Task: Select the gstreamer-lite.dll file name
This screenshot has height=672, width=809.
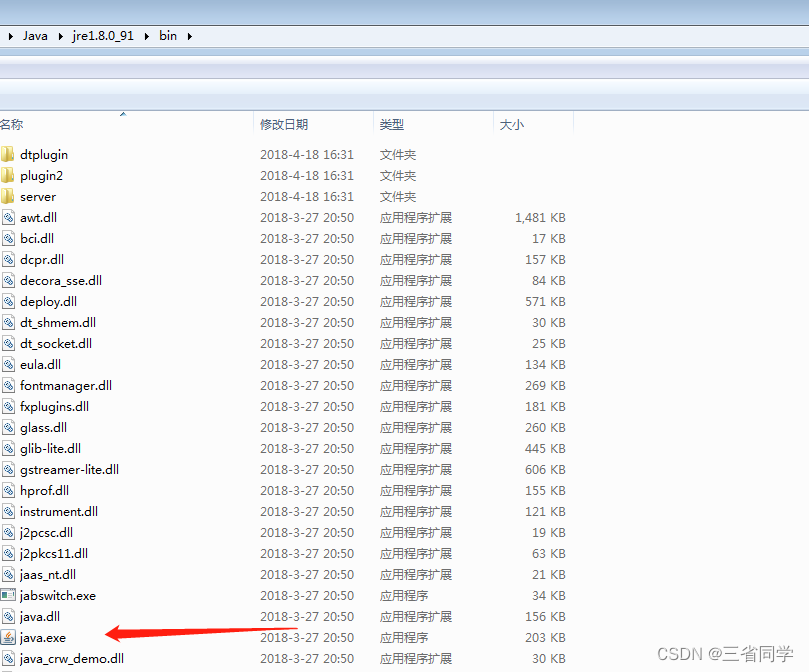Action: (69, 470)
